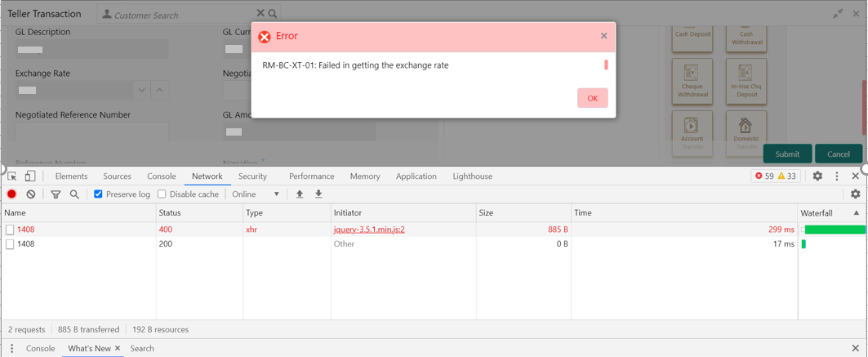Close the DevTools panel
The image size is (868, 357).
point(855,176)
